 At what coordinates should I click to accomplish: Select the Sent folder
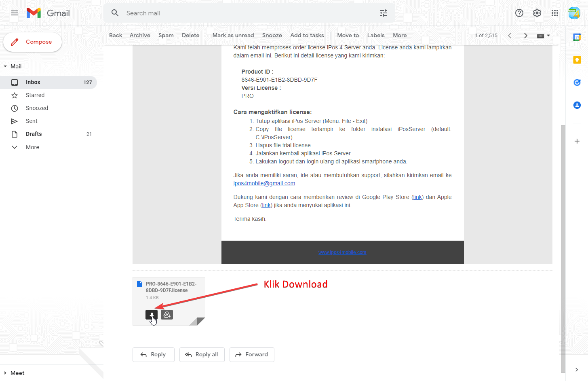pos(48,121)
